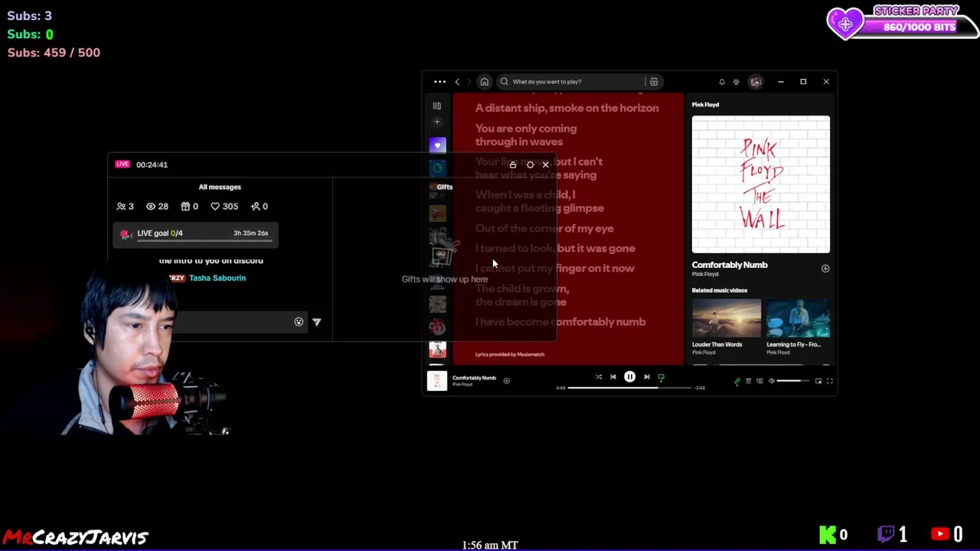Click viewers count showing 28
This screenshot has height=551, width=980.
[157, 207]
